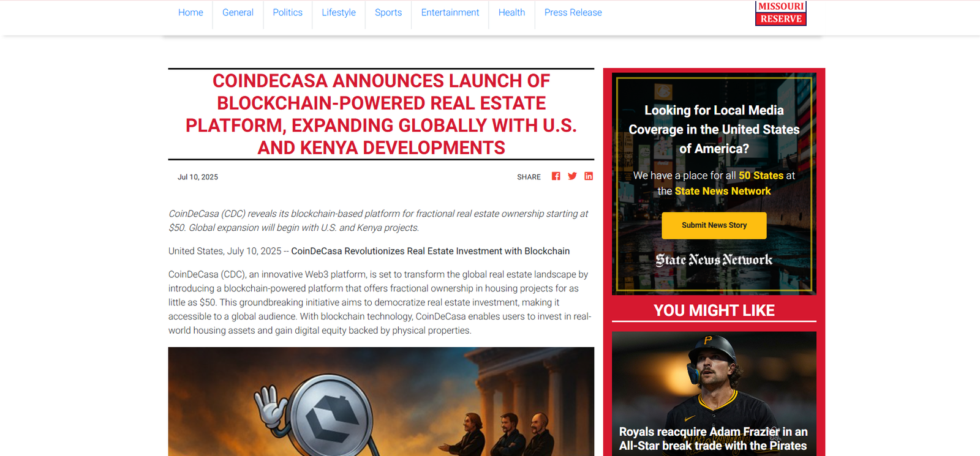Click the CoinDeCasa article headline
The width and height of the screenshot is (980, 456).
point(381,114)
